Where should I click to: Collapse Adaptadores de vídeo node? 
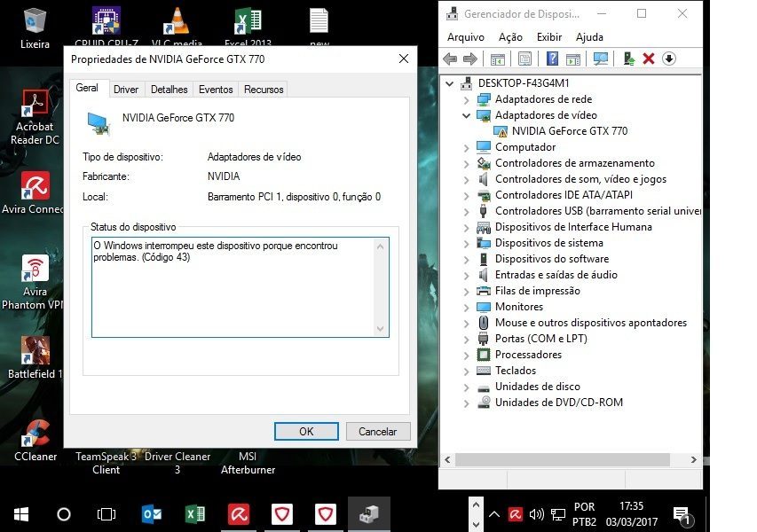point(467,116)
